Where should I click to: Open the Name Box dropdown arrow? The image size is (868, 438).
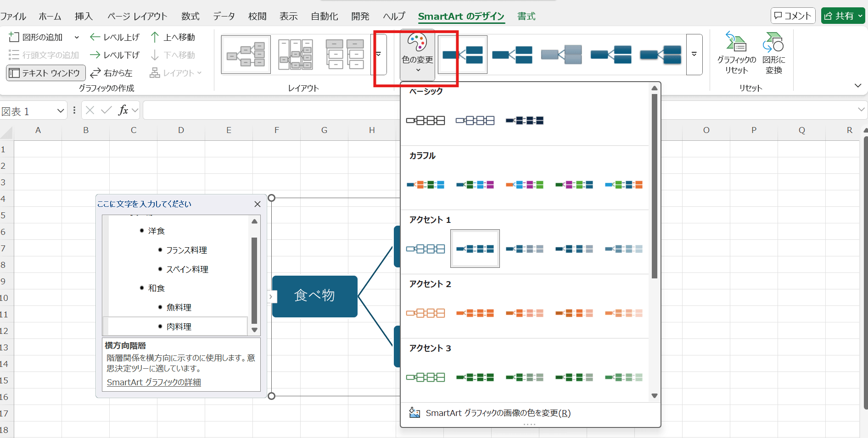pyautogui.click(x=60, y=111)
